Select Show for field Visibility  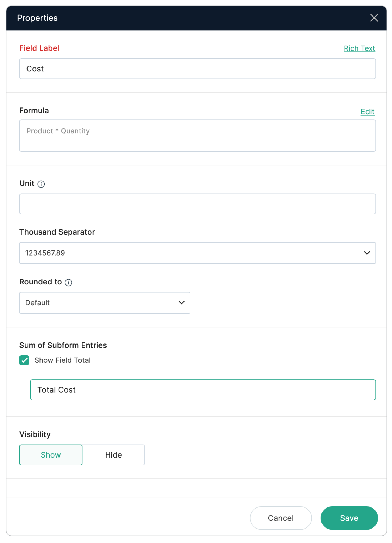click(x=51, y=455)
